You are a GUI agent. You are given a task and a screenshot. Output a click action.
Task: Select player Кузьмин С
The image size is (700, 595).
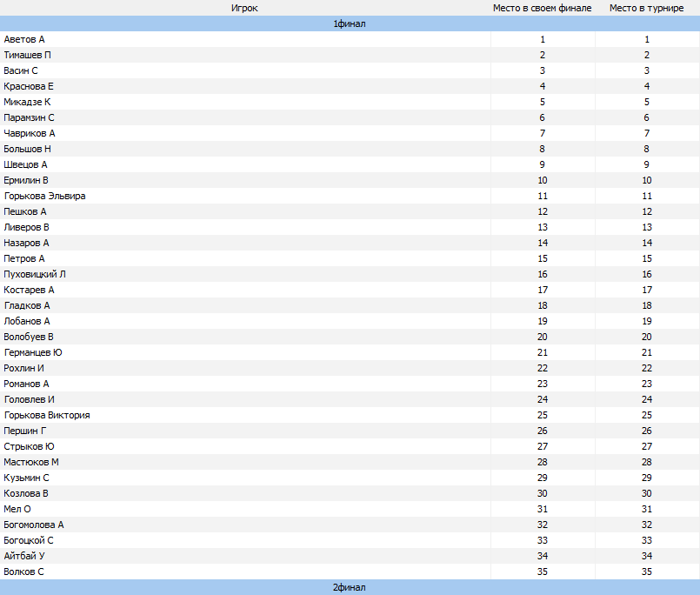(x=26, y=477)
